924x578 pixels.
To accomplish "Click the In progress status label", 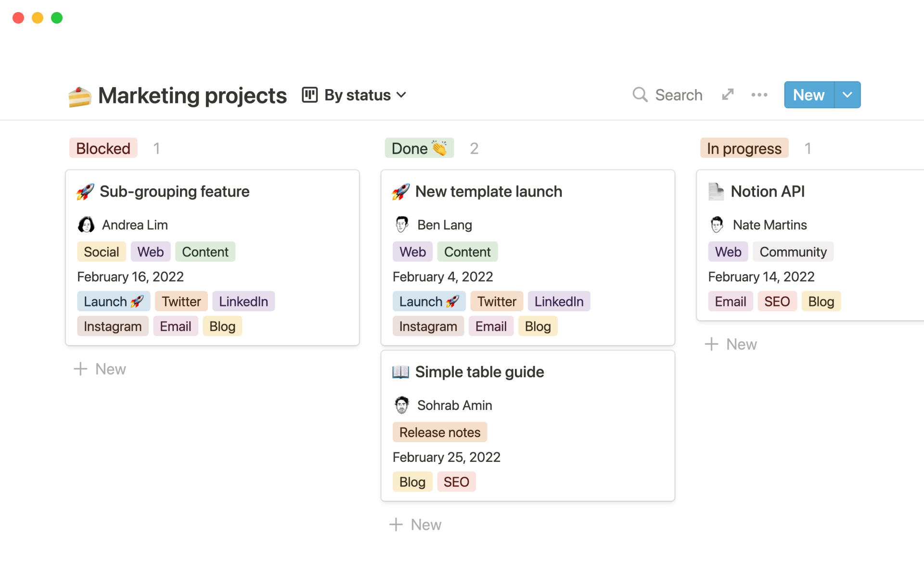I will (x=744, y=148).
